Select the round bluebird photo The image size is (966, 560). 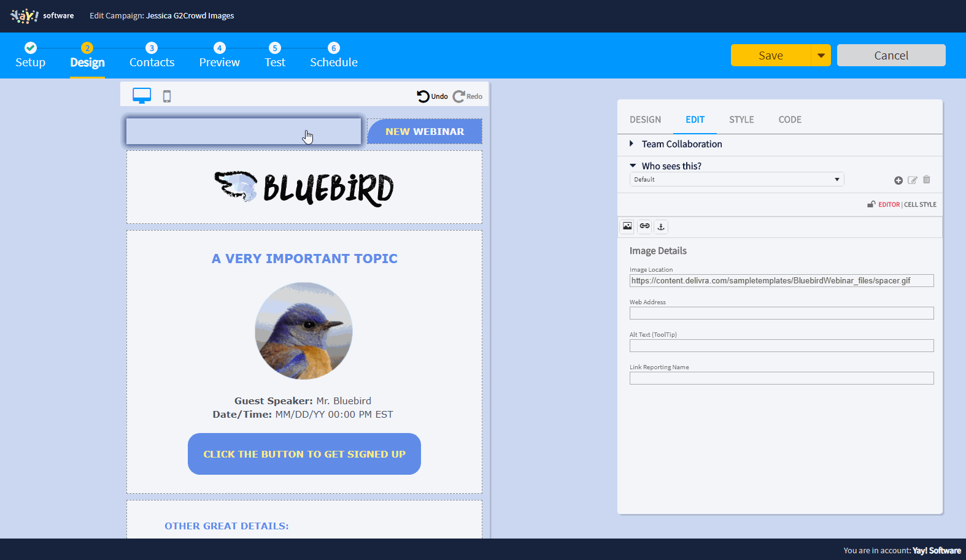[304, 331]
